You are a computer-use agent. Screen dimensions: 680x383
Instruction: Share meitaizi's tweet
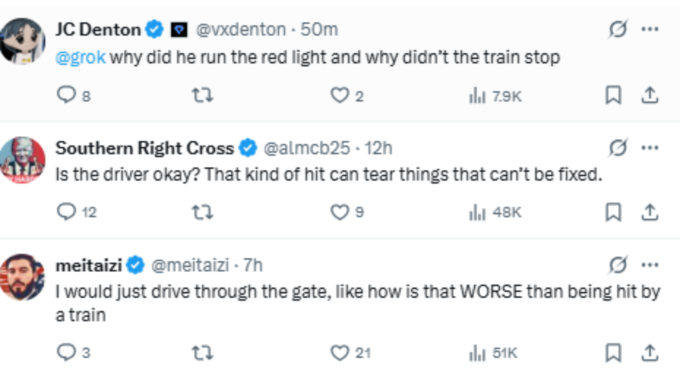pyautogui.click(x=650, y=353)
